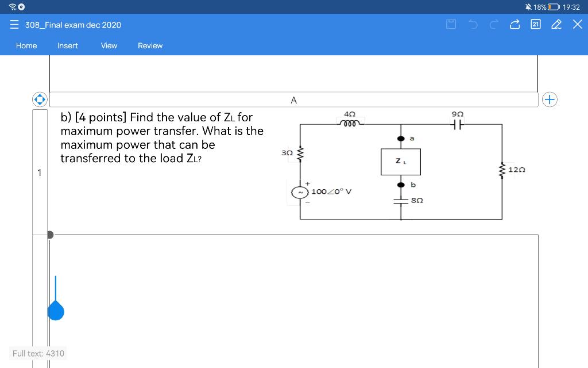Enable edit mode with pencil icon

coord(556,24)
